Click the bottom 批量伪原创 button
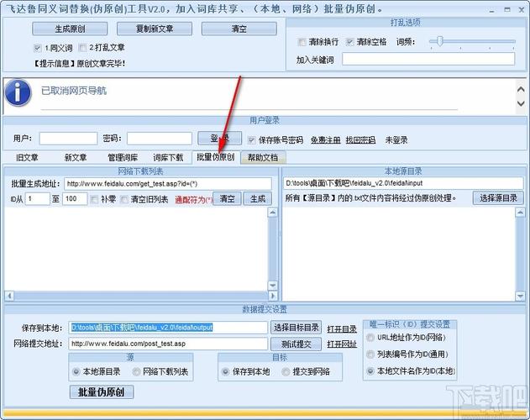The height and width of the screenshot is (420, 530). pos(102,392)
